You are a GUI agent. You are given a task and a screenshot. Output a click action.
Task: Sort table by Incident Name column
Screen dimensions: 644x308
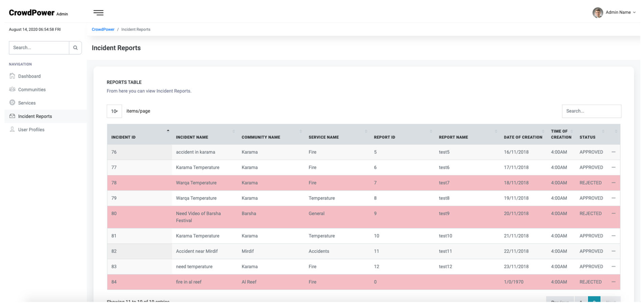(x=192, y=137)
